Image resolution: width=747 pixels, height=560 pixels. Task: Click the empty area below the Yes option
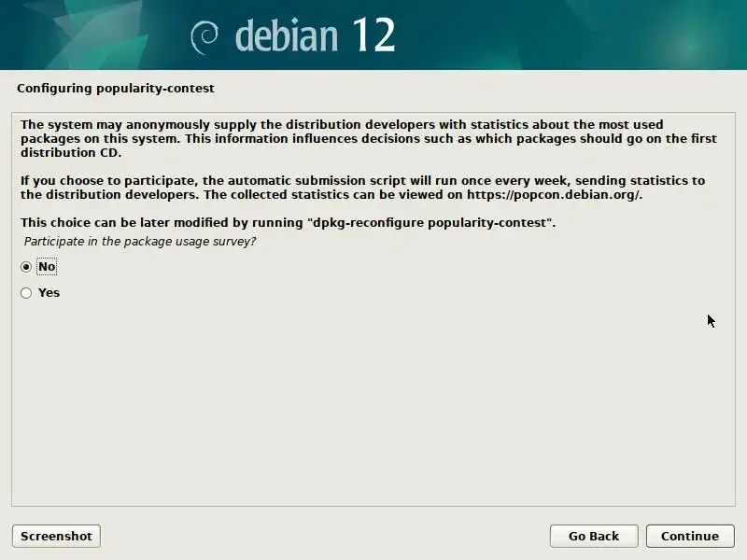(373, 405)
